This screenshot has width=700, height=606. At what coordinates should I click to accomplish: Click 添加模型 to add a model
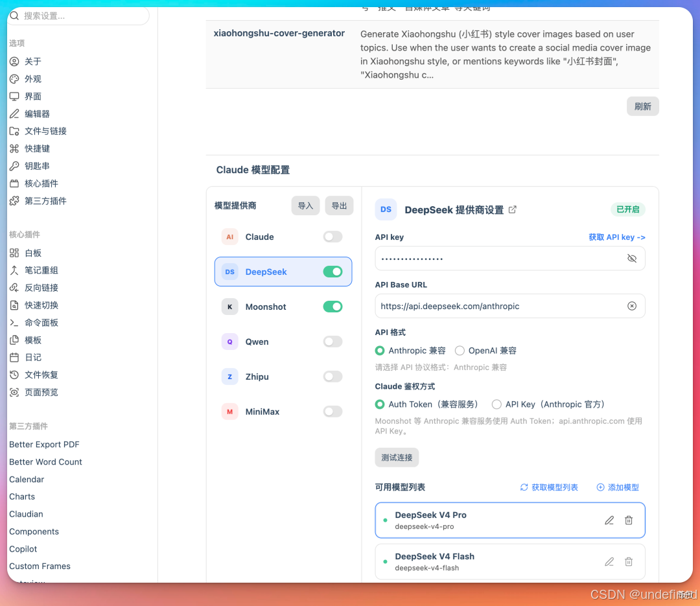618,487
